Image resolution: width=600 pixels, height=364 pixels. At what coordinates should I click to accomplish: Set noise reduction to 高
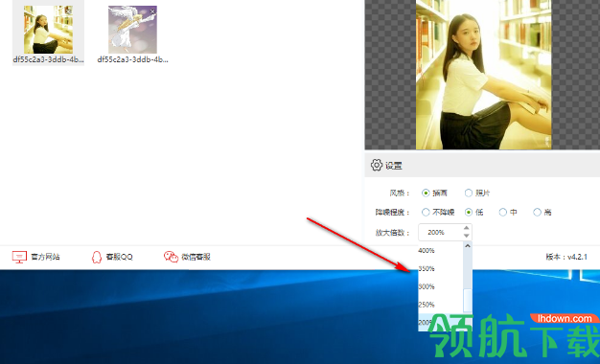pyautogui.click(x=537, y=212)
